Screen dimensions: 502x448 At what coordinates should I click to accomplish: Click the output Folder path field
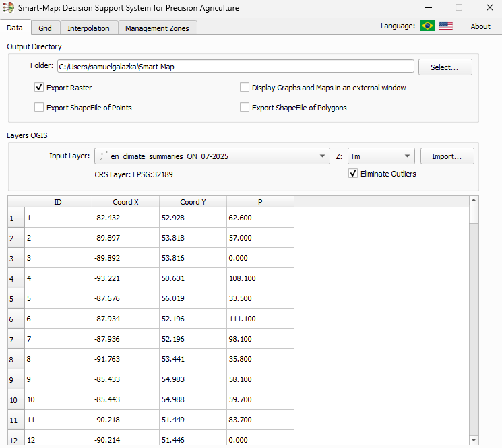point(234,67)
